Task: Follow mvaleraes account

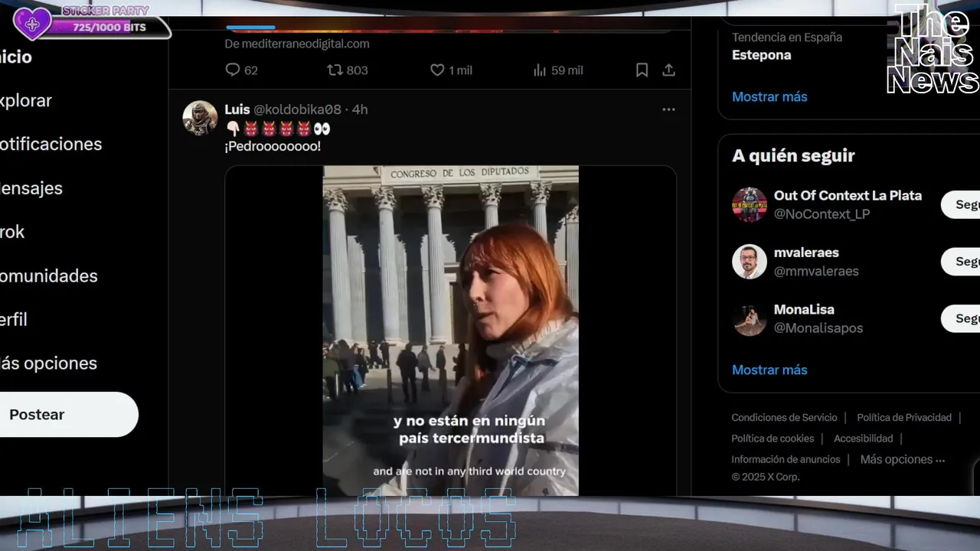Action: pos(961,262)
